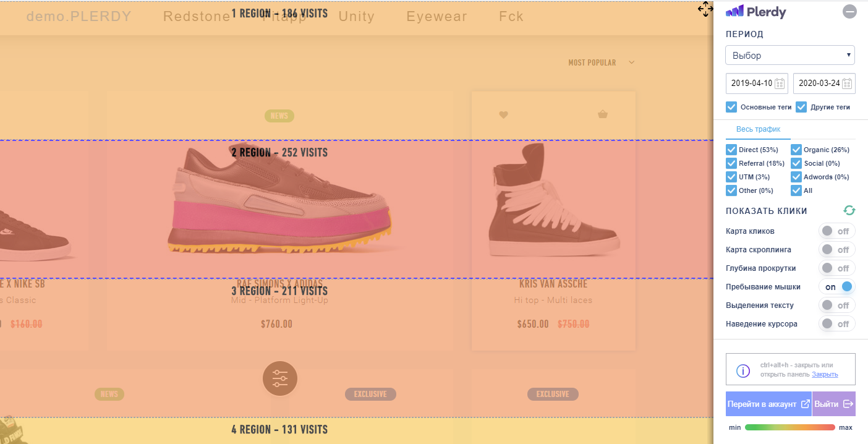Open the Unity nav item
The image size is (868, 444).
coord(357,16)
